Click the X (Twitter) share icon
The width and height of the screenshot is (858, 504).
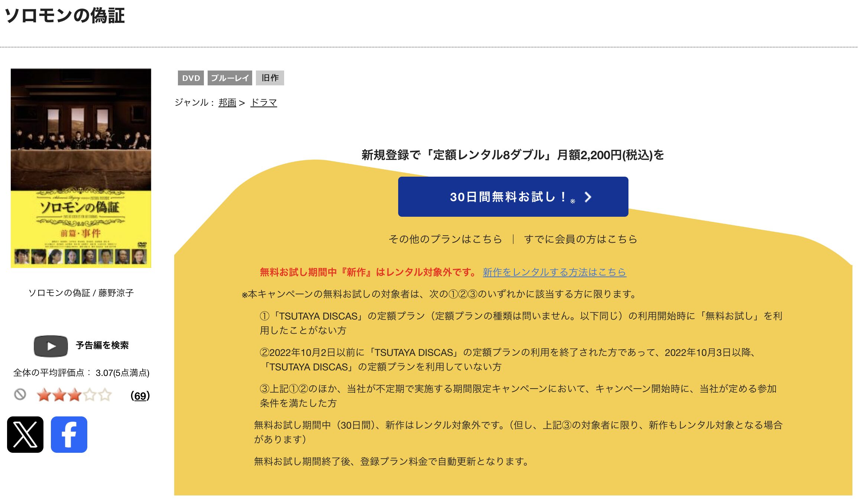[x=25, y=434]
